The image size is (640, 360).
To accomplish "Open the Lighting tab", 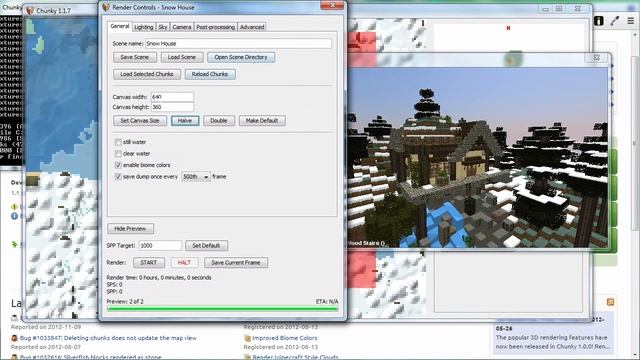I will (x=144, y=27).
